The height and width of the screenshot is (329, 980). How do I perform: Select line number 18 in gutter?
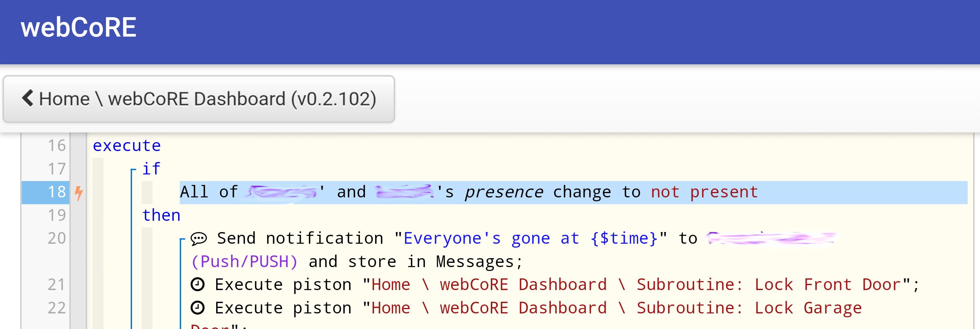(57, 192)
